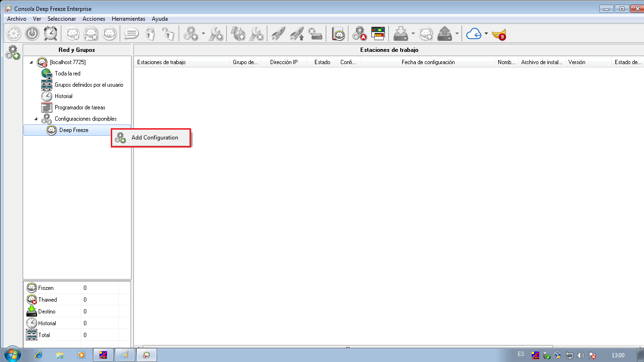Open the Ayuda menu
Image resolution: width=644 pixels, height=362 pixels.
pos(160,19)
